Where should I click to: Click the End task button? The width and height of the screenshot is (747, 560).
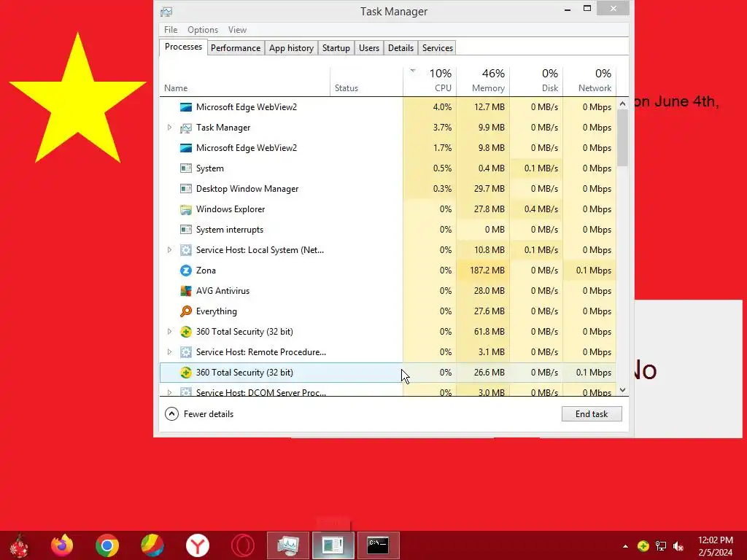[x=592, y=414]
